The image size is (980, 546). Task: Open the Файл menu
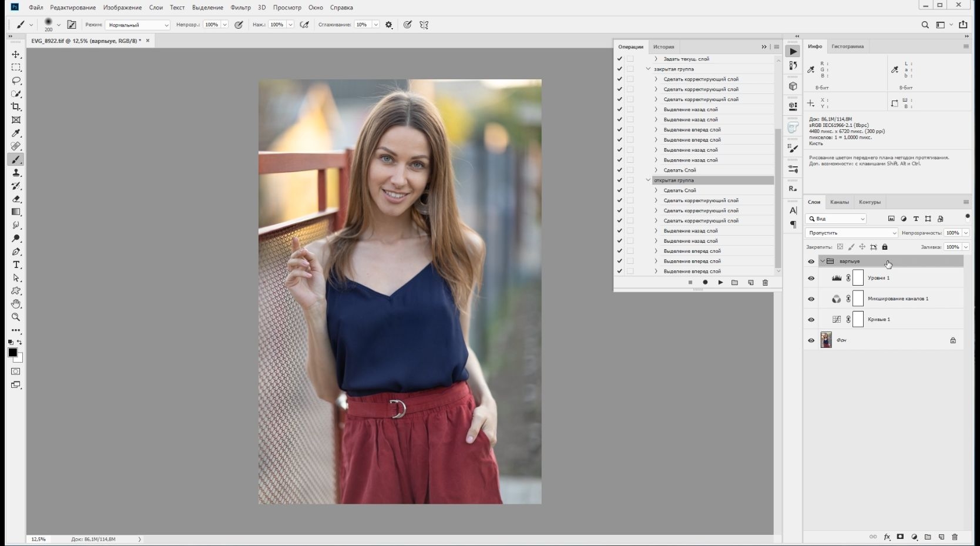(x=36, y=8)
